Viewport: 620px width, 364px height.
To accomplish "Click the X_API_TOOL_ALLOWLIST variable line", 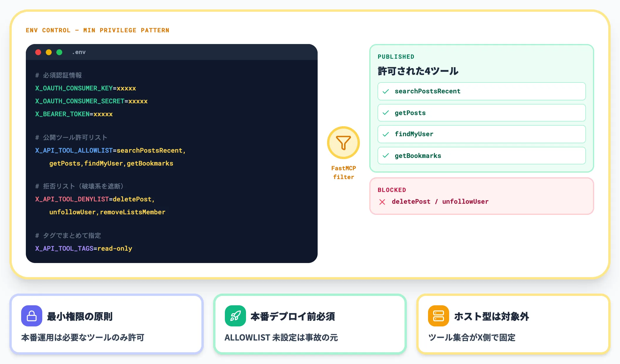I will [110, 151].
